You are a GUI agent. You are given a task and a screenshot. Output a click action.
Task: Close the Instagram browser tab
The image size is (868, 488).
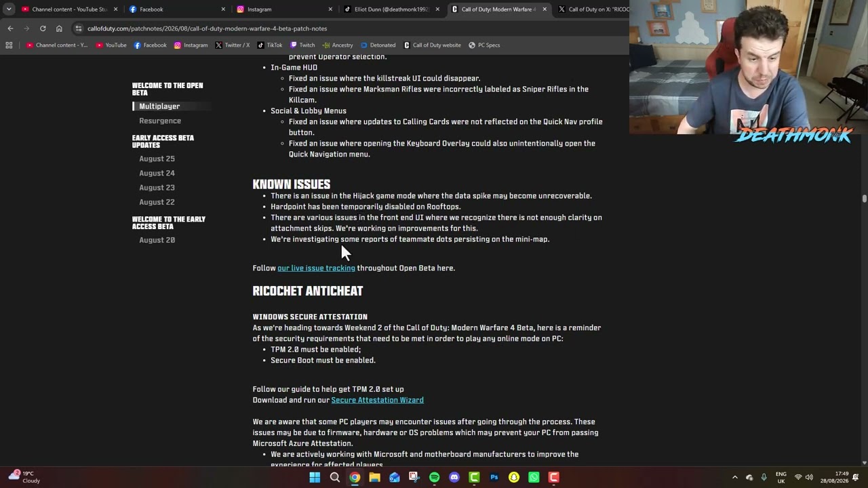click(330, 9)
